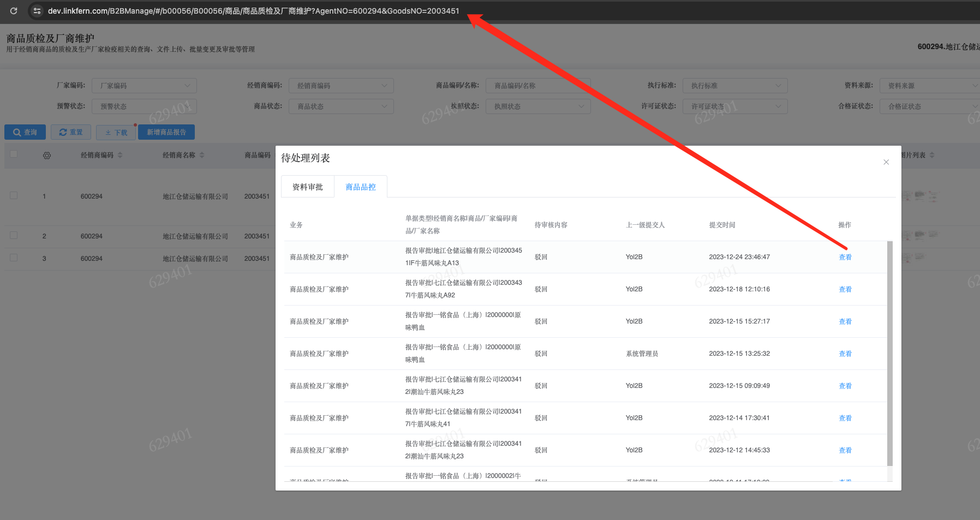Expand the 商品状态 dropdown

click(341, 106)
